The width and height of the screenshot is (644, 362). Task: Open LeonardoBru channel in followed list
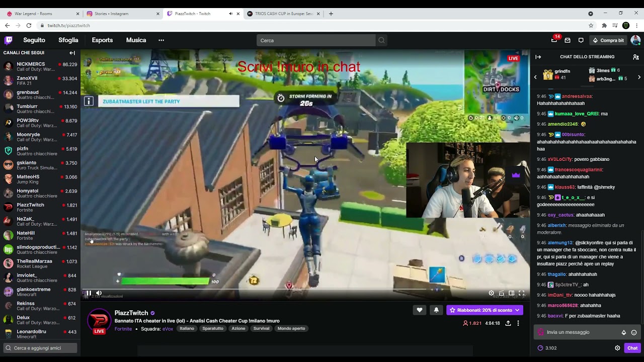click(40, 334)
